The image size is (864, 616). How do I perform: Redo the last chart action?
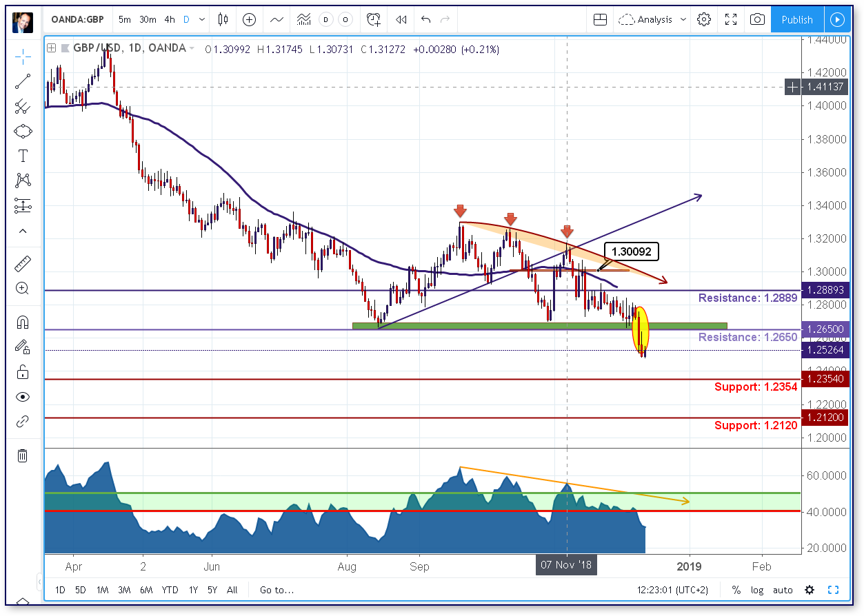[445, 19]
